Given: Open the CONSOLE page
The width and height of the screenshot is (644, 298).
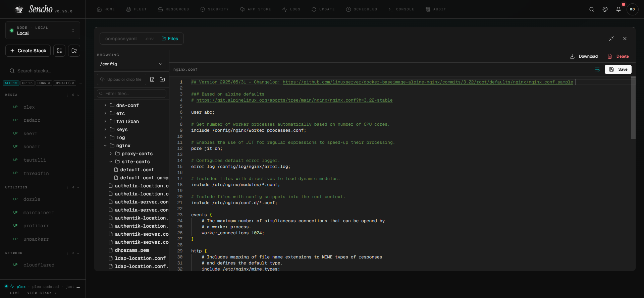Looking at the screenshot, I should coord(401,9).
